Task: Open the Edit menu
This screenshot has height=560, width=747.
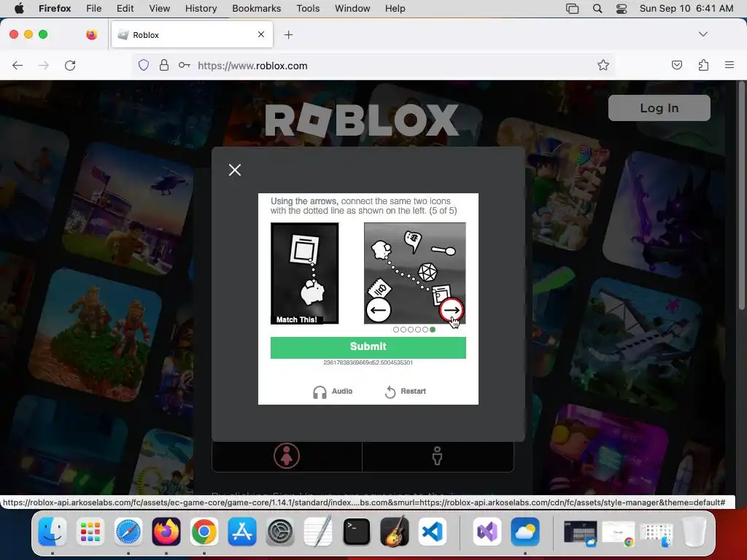Action: coord(125,9)
